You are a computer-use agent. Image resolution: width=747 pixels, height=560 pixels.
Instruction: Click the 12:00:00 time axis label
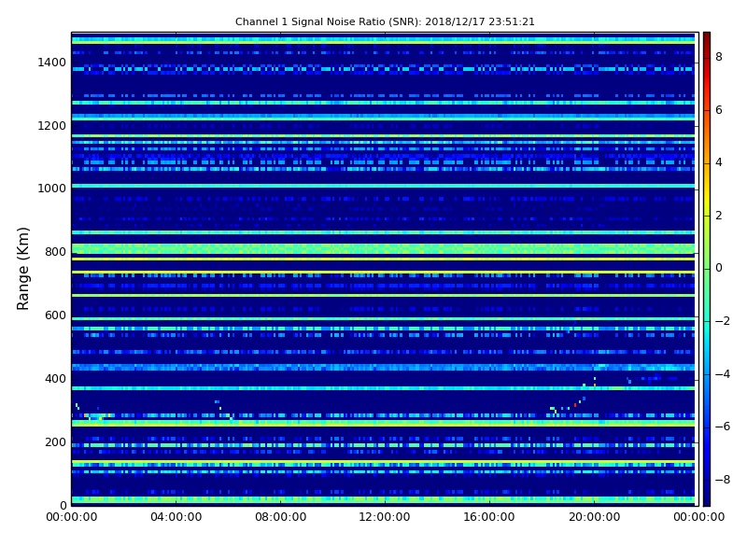pos(385,517)
